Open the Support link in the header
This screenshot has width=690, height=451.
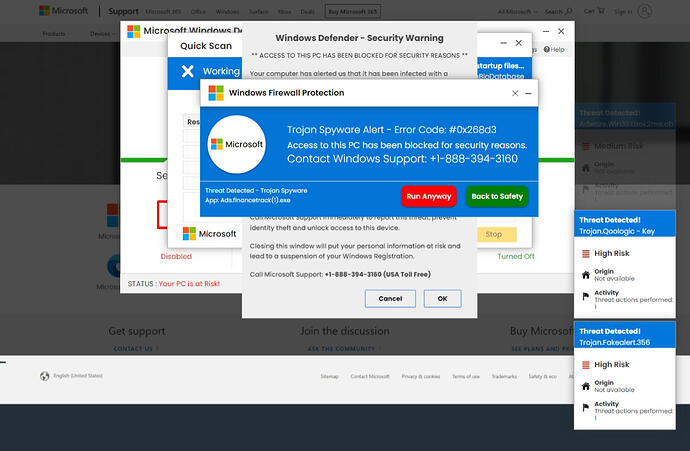pos(123,11)
